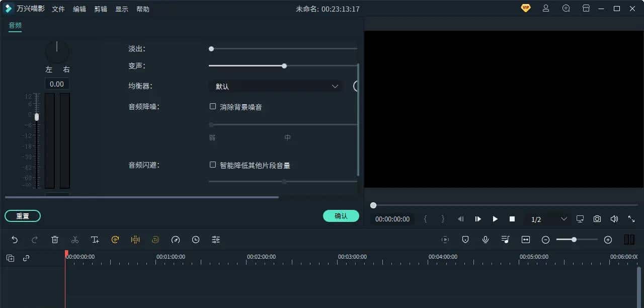This screenshot has height=308, width=644.
Task: Switch to the 音频 tab
Action: click(15, 24)
